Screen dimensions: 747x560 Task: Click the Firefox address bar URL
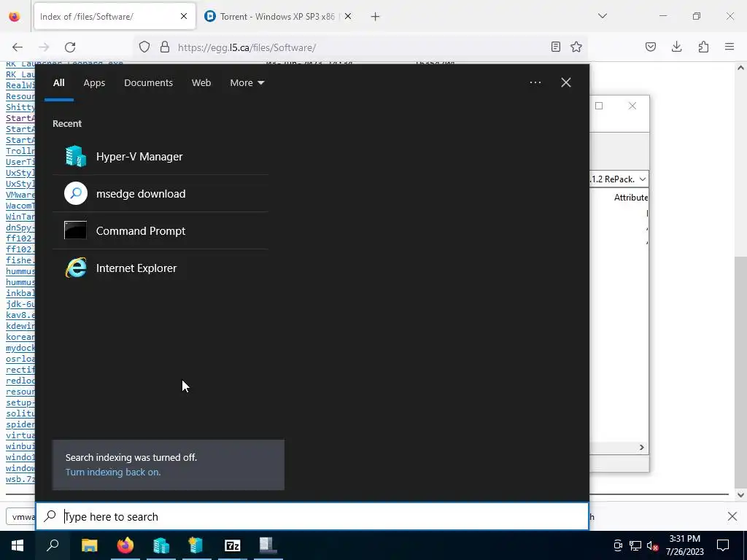(247, 47)
